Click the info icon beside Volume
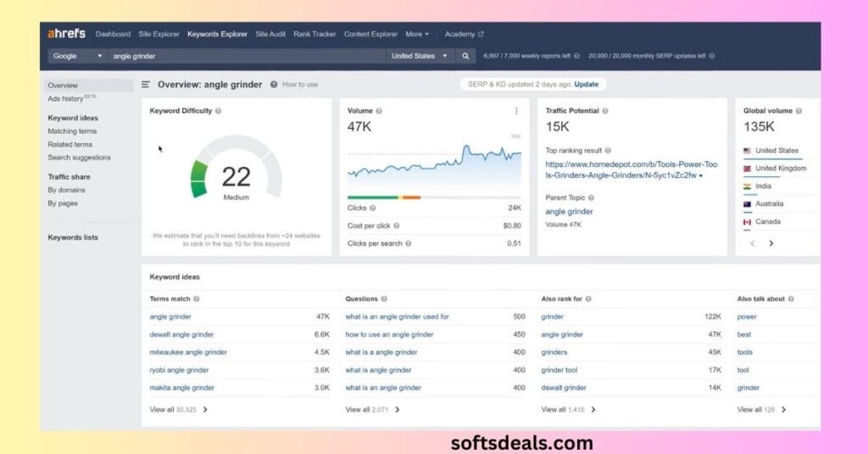Image resolution: width=868 pixels, height=454 pixels. 379,111
